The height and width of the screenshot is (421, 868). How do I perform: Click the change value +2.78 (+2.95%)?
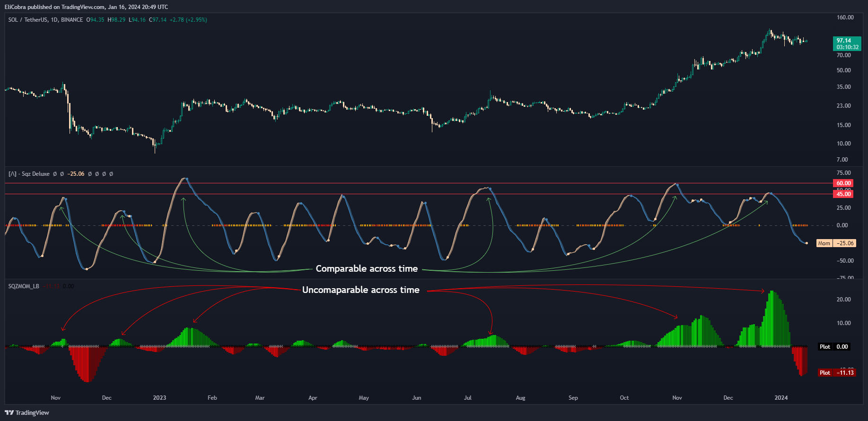pyautogui.click(x=188, y=20)
